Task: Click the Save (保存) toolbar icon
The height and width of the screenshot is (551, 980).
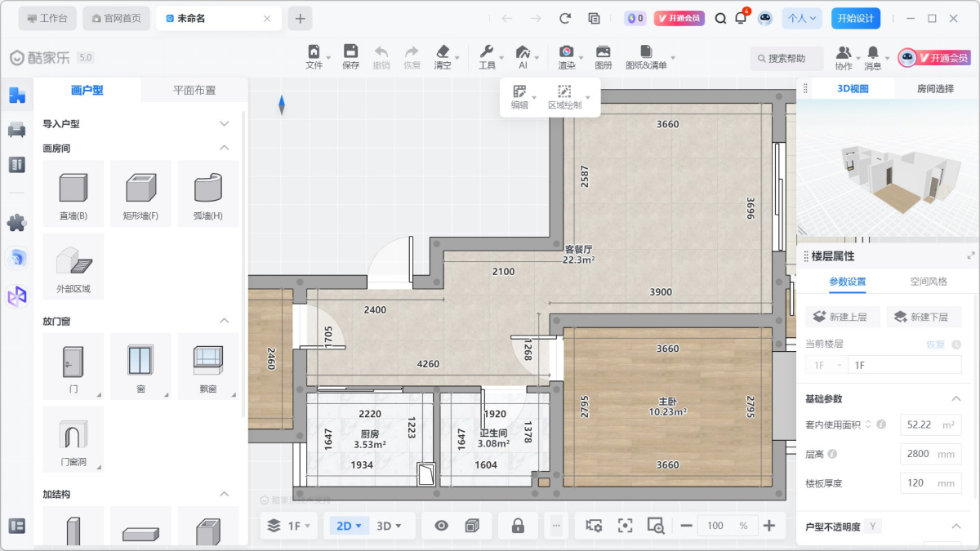Action: pyautogui.click(x=350, y=57)
